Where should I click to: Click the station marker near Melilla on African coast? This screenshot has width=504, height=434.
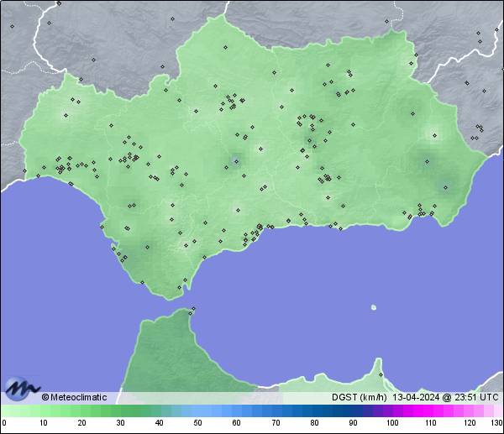[x=381, y=374]
